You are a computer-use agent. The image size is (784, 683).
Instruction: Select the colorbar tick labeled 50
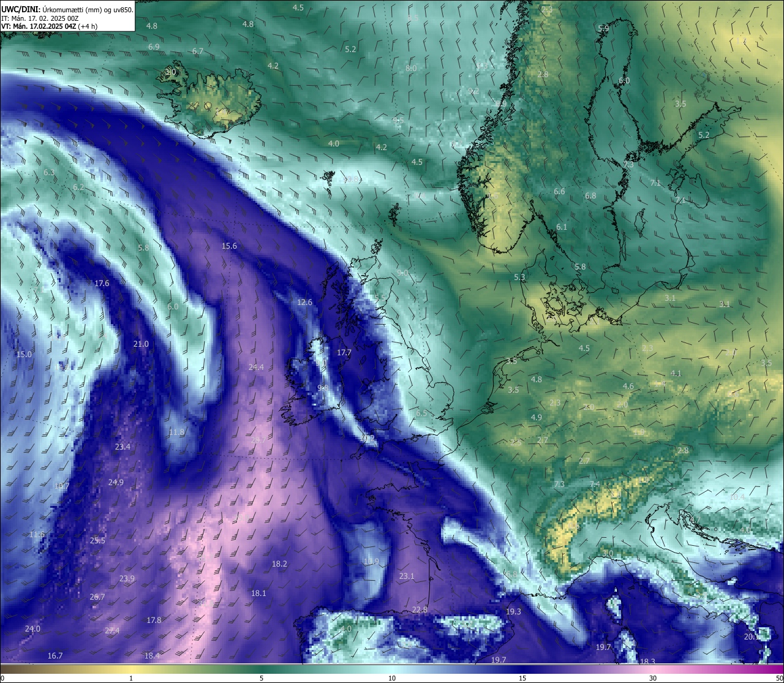click(x=779, y=678)
